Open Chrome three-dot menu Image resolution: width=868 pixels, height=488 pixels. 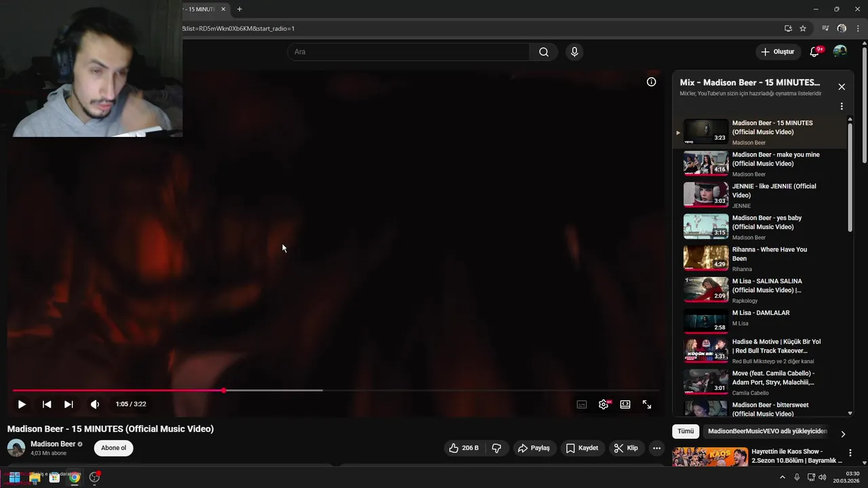tap(858, 28)
